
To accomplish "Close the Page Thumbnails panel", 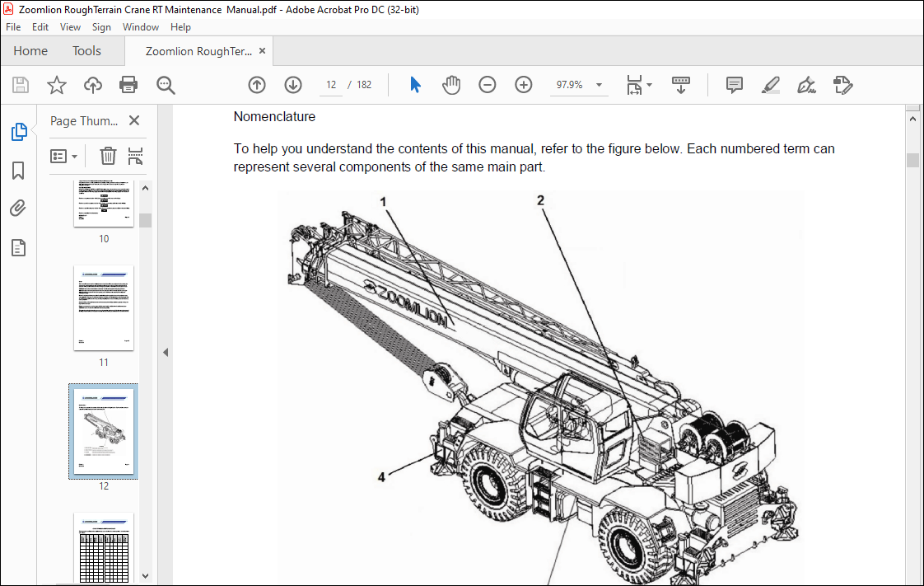I will [134, 120].
